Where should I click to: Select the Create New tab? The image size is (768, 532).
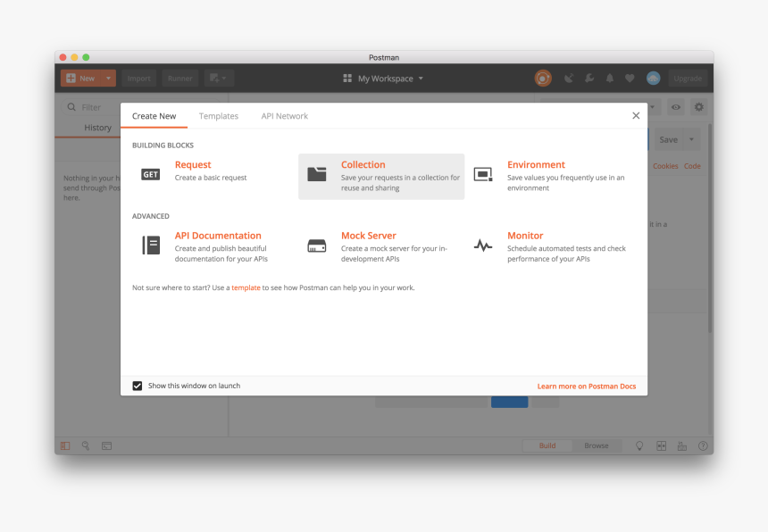pos(154,116)
